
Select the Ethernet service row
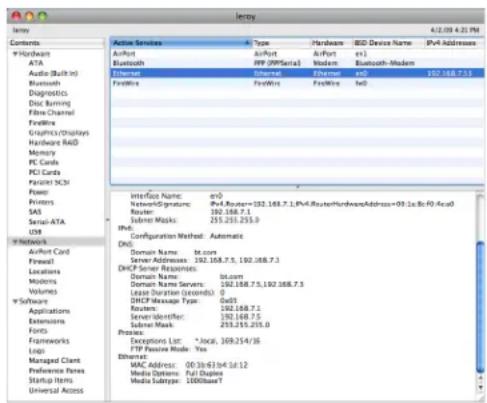tap(297, 73)
